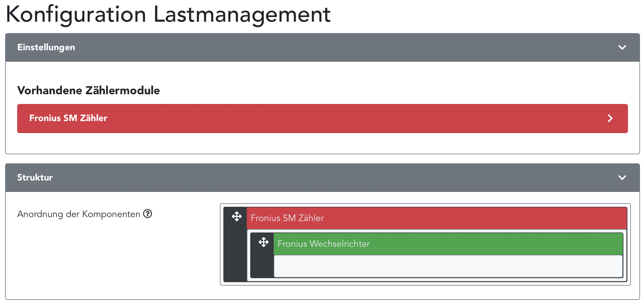
Task: Open Fronius SM Zähler module arrow
Action: point(610,118)
